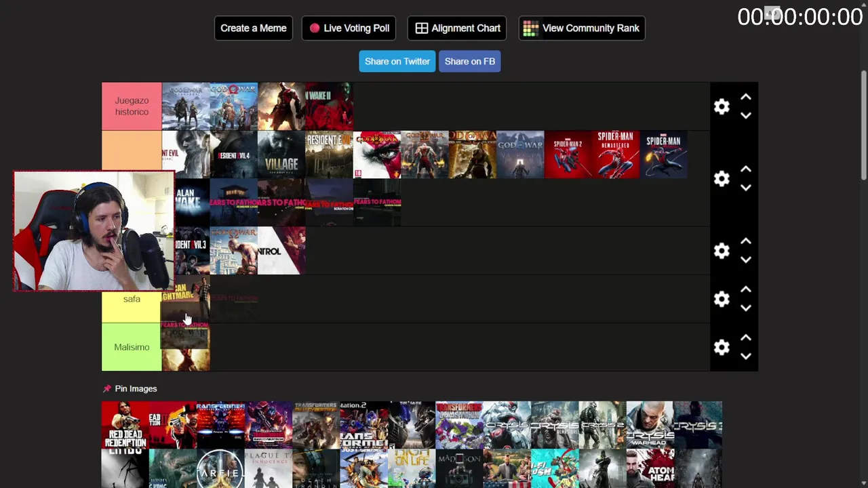Open settings gear for the orange second tier
The width and height of the screenshot is (868, 488).
pyautogui.click(x=722, y=178)
